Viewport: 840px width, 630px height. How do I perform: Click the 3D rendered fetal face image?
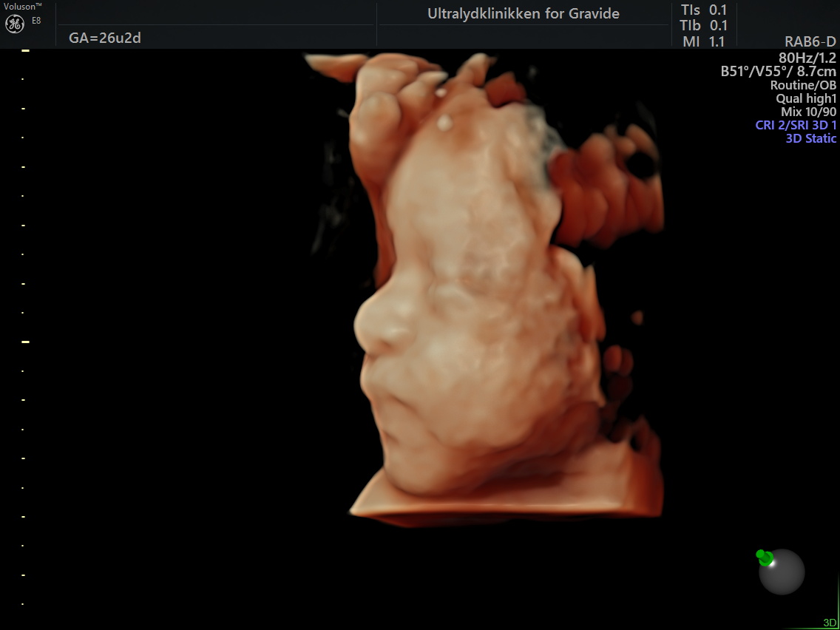pos(485,289)
